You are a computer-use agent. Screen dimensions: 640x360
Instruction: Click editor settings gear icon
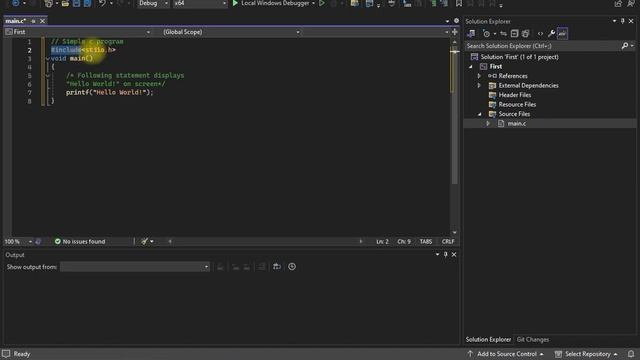(456, 21)
